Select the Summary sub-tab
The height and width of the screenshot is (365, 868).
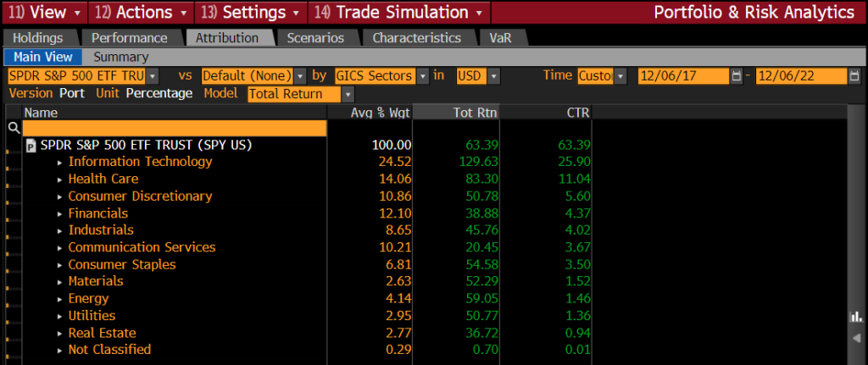click(120, 57)
